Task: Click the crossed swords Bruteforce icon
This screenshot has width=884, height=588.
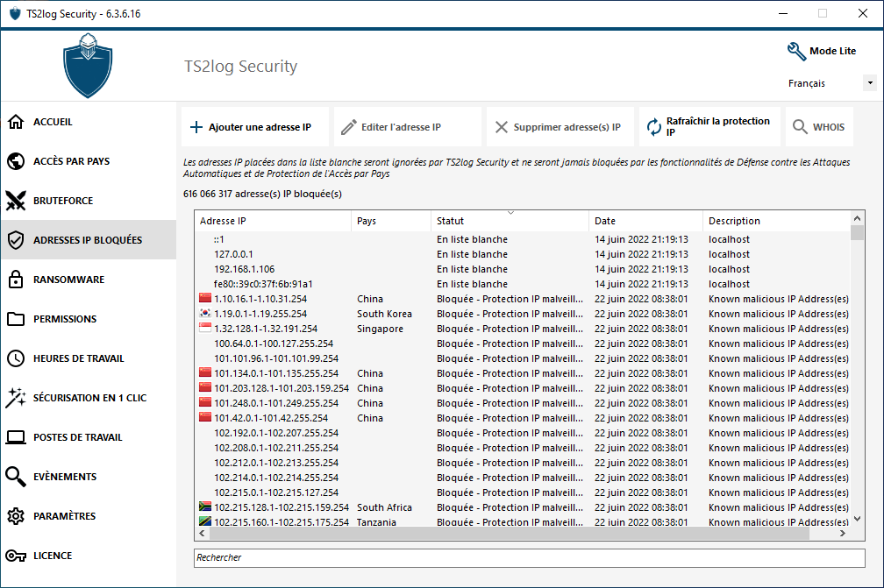Action: click(16, 201)
